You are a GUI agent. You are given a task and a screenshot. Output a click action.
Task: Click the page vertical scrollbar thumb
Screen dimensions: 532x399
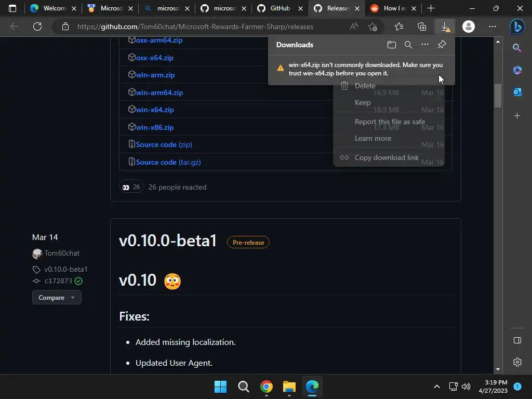[x=498, y=96]
